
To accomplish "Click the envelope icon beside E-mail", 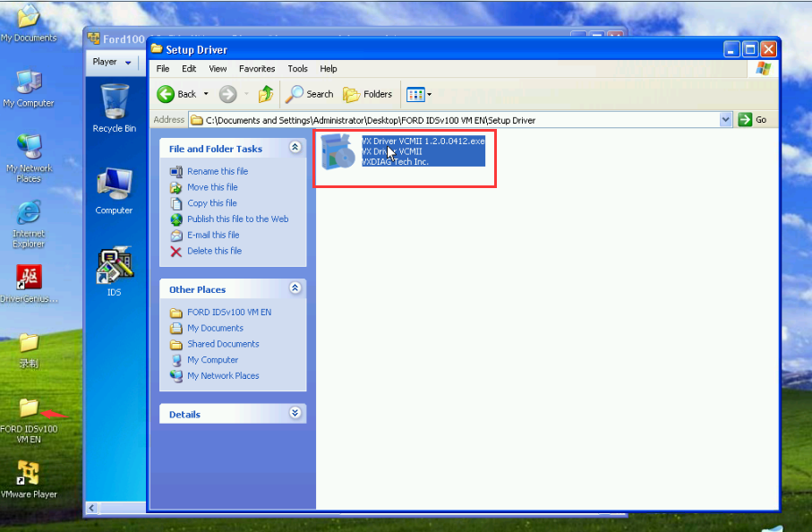I will pos(176,236).
